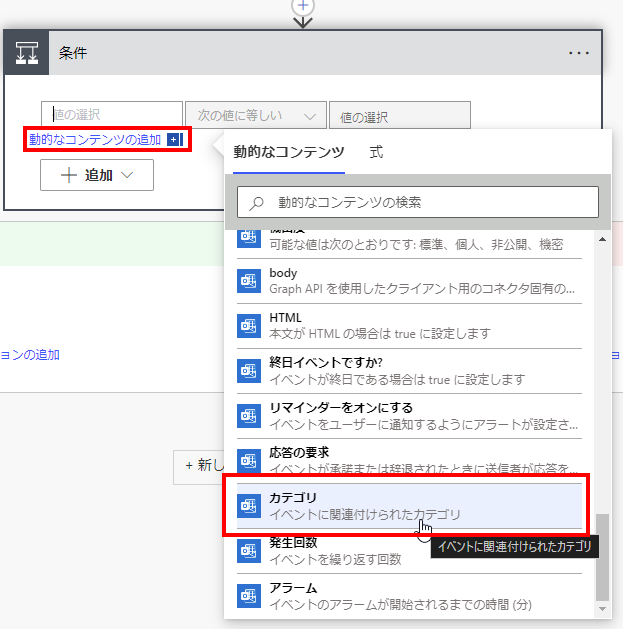Click the Outlook icon beside リマインダーをオンにする
623x629 pixels.
pyautogui.click(x=249, y=416)
